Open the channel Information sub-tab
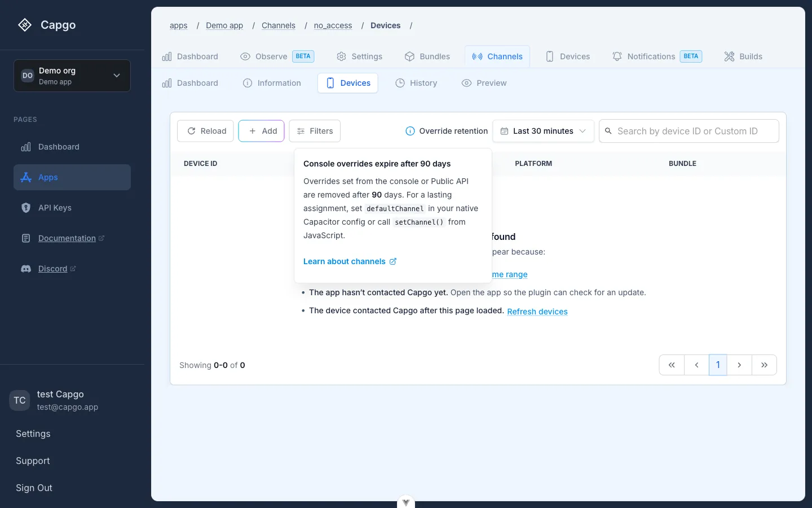This screenshot has height=508, width=812. [272, 83]
